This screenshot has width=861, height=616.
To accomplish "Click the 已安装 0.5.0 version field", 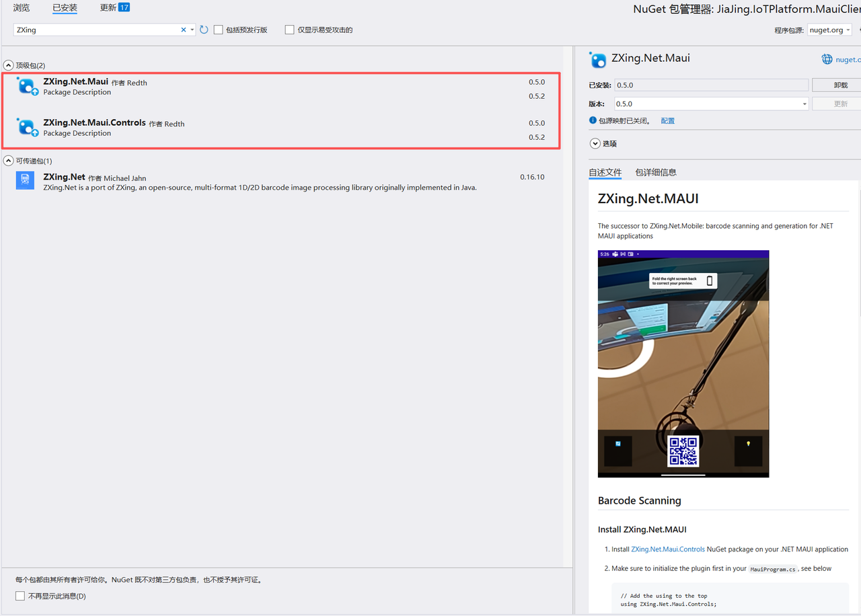I will point(711,85).
